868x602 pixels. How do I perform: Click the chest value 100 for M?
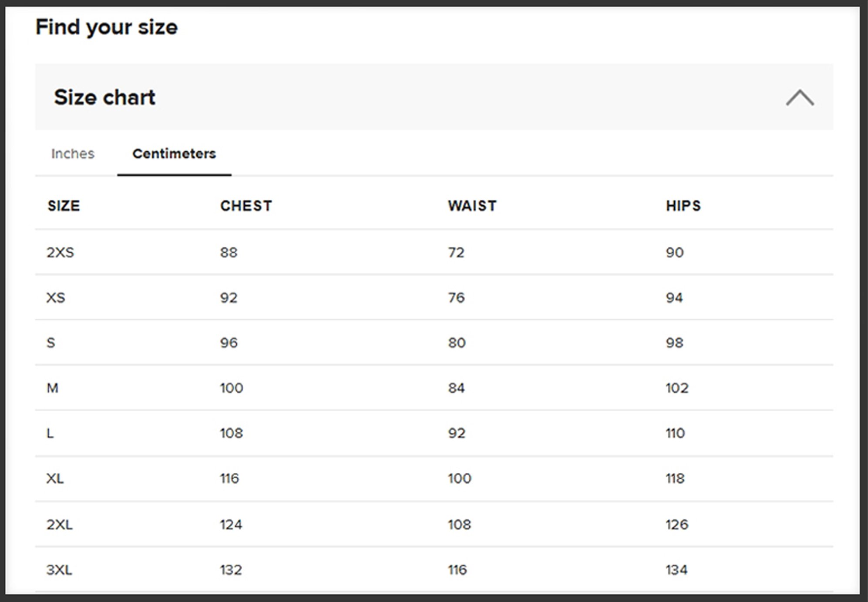pyautogui.click(x=232, y=388)
